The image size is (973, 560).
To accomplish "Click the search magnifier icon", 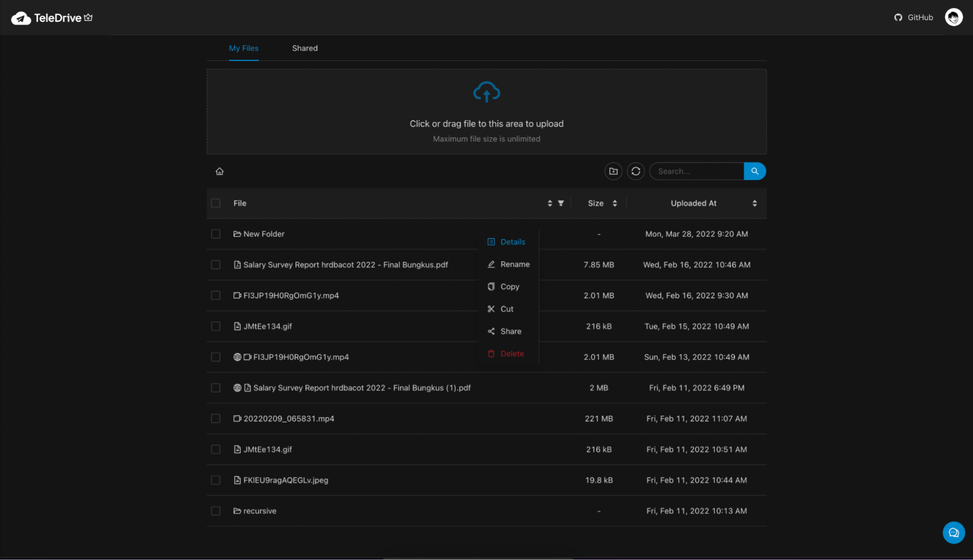I will click(755, 171).
